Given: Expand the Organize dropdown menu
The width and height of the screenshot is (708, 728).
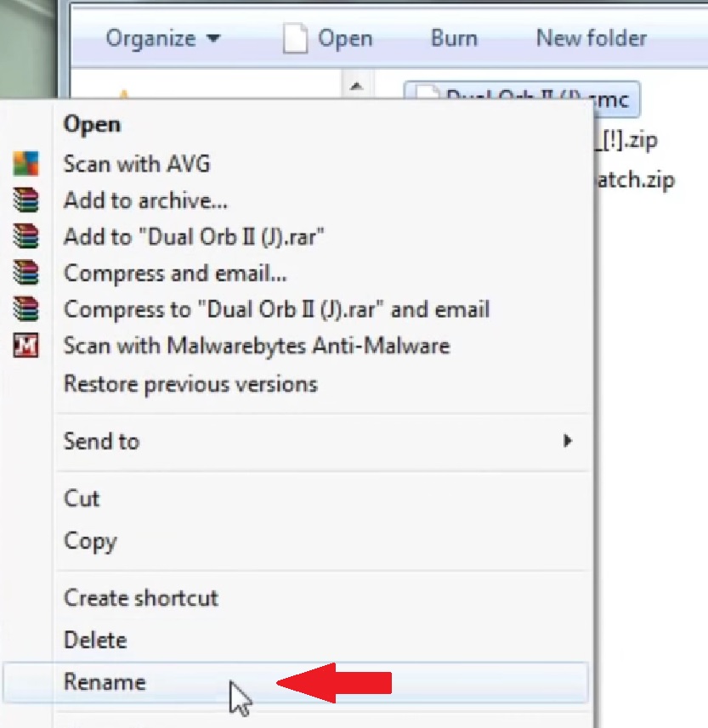Looking at the screenshot, I should (x=162, y=39).
